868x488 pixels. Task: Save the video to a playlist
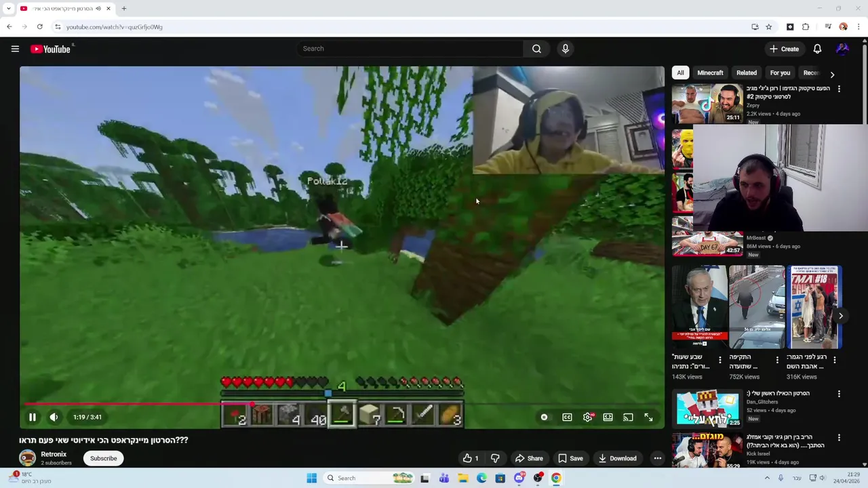(x=570, y=459)
